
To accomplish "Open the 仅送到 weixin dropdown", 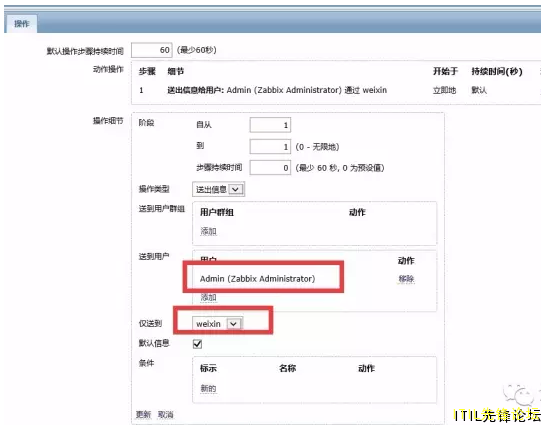I will tap(217, 324).
